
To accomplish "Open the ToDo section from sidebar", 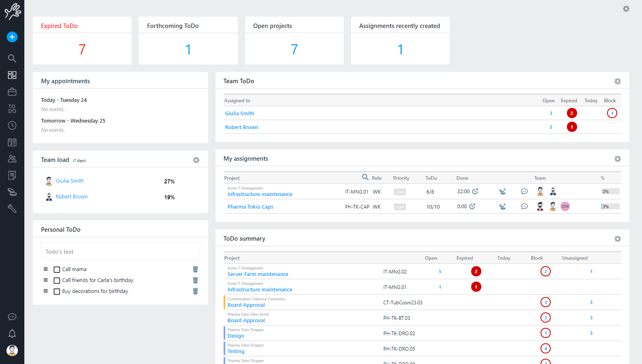I will point(12,109).
